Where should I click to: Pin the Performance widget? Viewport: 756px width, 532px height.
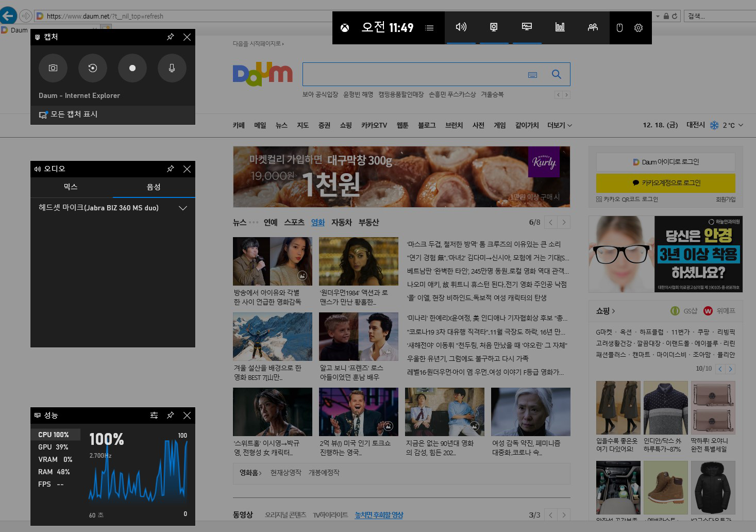[x=171, y=415]
